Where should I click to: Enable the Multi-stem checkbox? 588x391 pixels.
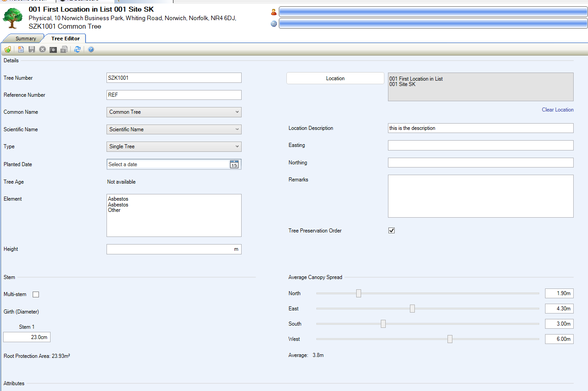coord(36,294)
